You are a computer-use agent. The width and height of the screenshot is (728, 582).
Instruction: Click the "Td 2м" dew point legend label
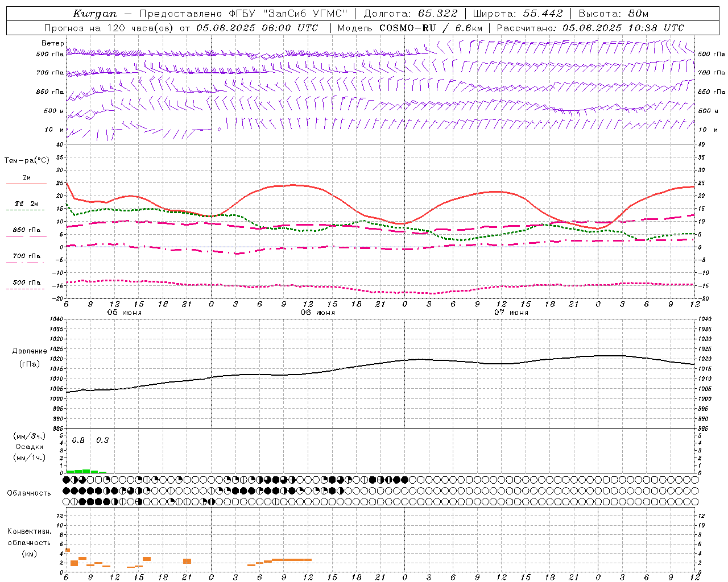pos(27,203)
